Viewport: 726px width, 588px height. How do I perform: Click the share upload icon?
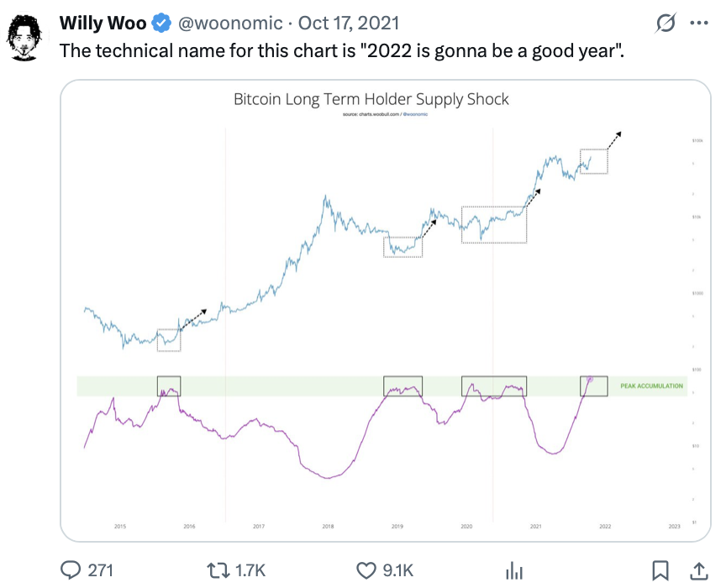pyautogui.click(x=697, y=570)
